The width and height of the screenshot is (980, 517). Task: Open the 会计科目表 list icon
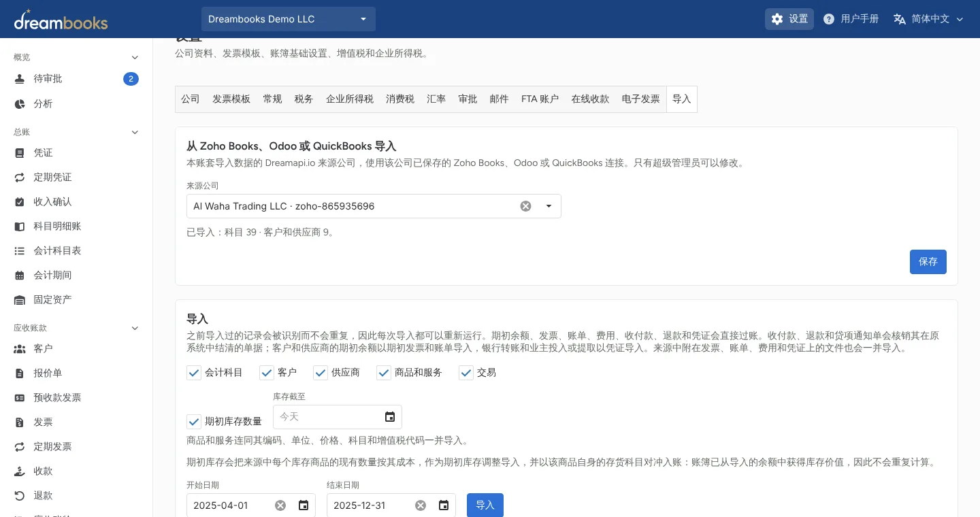pos(20,250)
